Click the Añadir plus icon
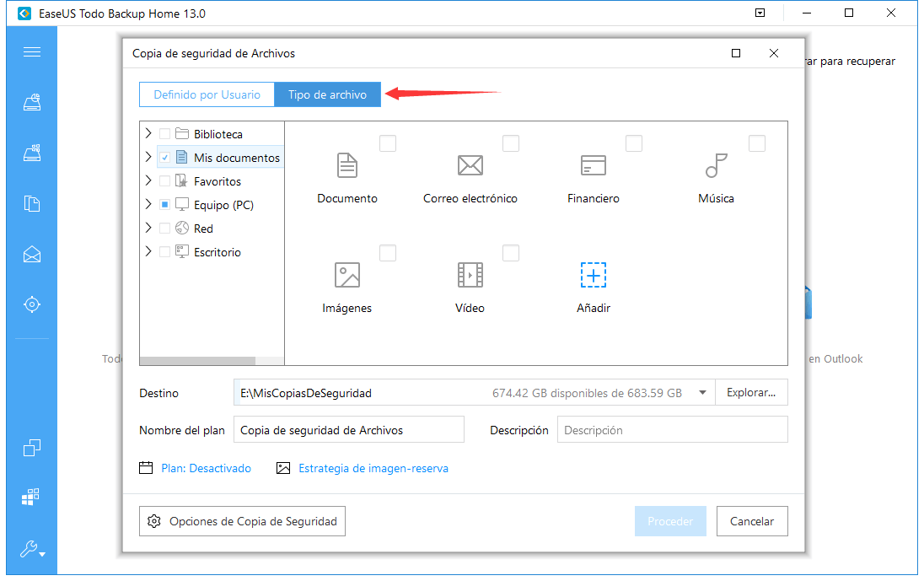Image resolution: width=924 pixels, height=581 pixels. tap(594, 275)
